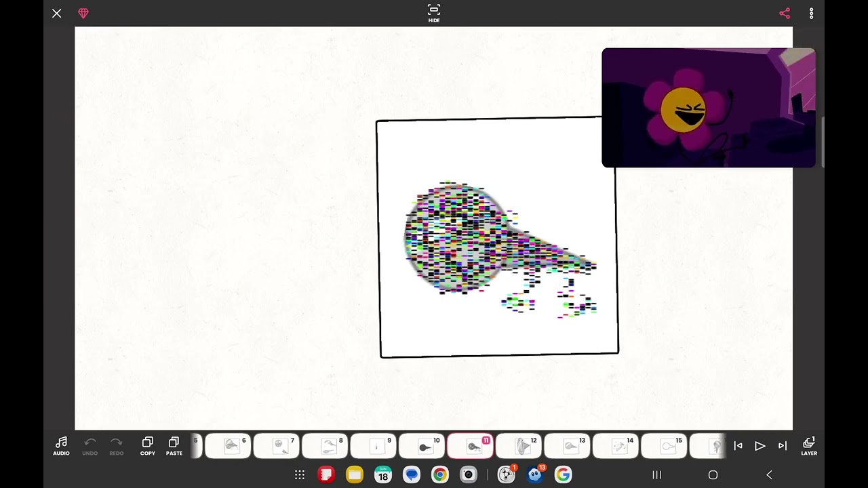This screenshot has width=868, height=488.
Task: Open the calendar app showing 18
Action: point(383,475)
